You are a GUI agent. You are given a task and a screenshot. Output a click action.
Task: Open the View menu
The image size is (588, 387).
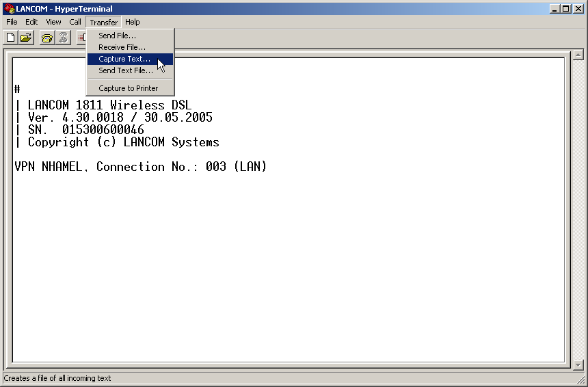53,22
